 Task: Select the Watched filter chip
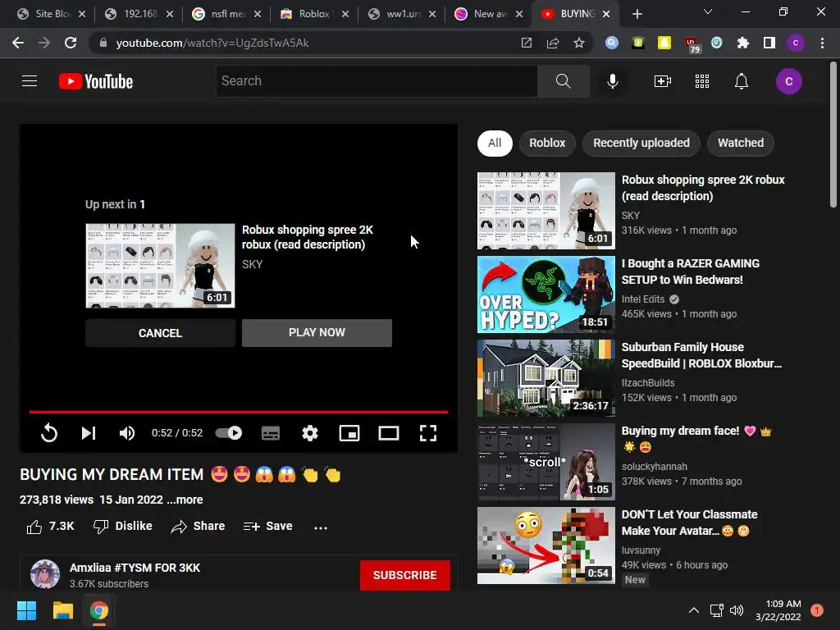741,143
